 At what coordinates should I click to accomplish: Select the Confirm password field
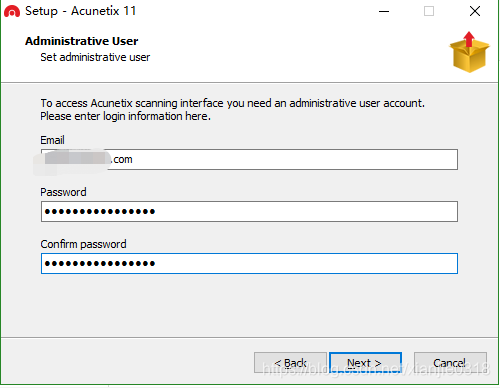click(249, 264)
